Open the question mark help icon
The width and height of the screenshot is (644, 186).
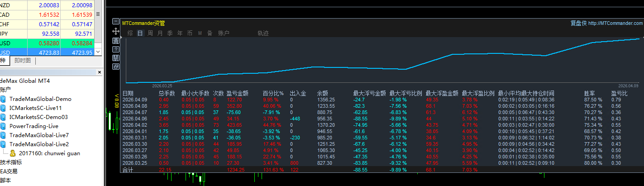[x=115, y=49]
